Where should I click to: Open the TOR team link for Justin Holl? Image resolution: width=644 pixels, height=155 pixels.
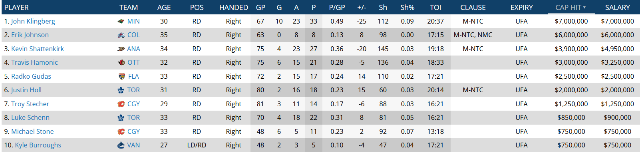(133, 90)
